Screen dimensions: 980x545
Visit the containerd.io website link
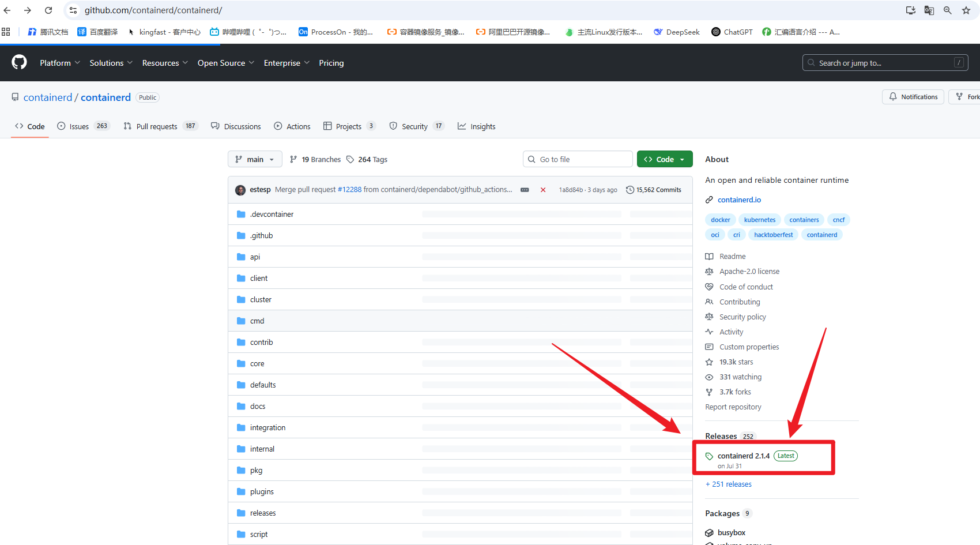(739, 200)
